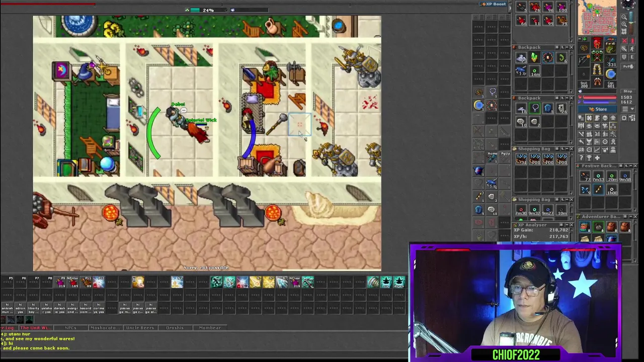Select the boots equipment slot
644x362 pixels.
point(597,81)
